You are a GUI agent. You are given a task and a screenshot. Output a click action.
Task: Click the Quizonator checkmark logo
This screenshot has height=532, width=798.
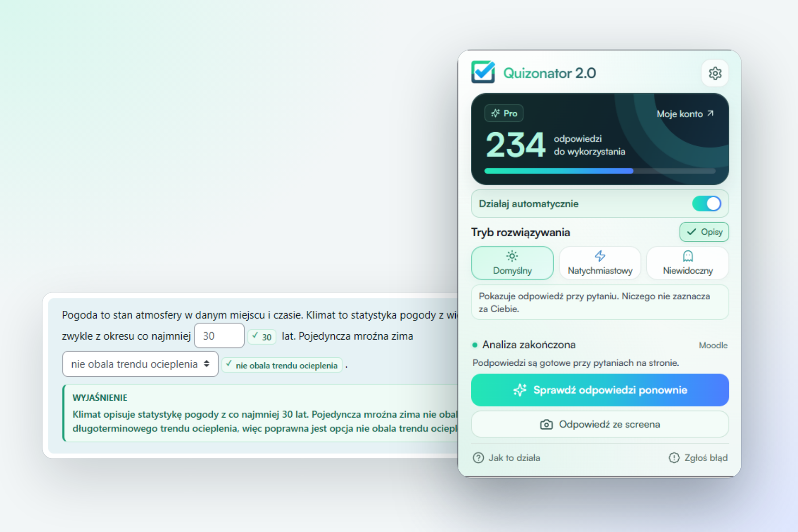tap(483, 72)
